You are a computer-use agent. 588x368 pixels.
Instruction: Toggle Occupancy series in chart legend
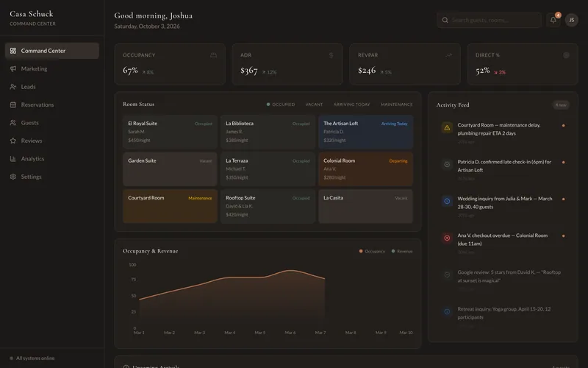(x=372, y=251)
